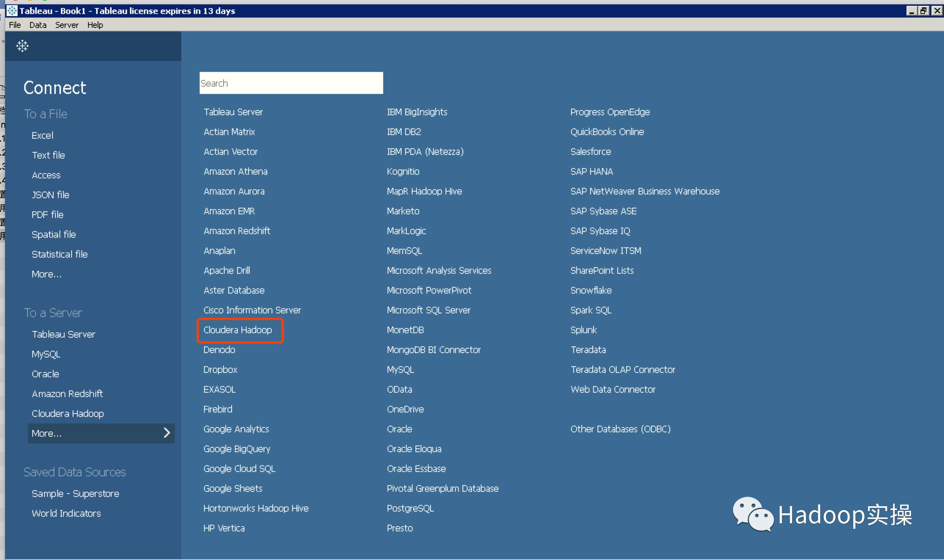
Task: Choose Access under To a File
Action: click(x=46, y=175)
